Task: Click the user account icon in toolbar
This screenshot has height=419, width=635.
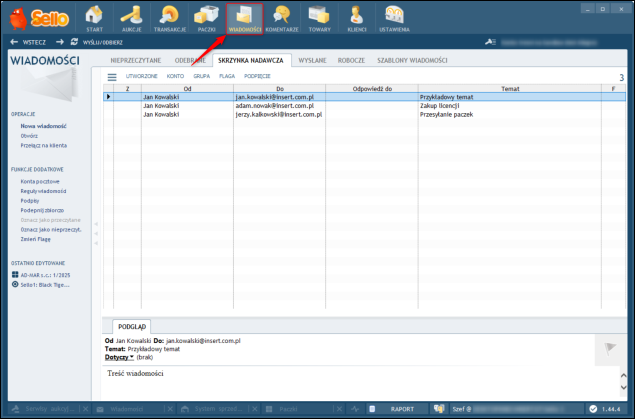Action: coord(490,42)
